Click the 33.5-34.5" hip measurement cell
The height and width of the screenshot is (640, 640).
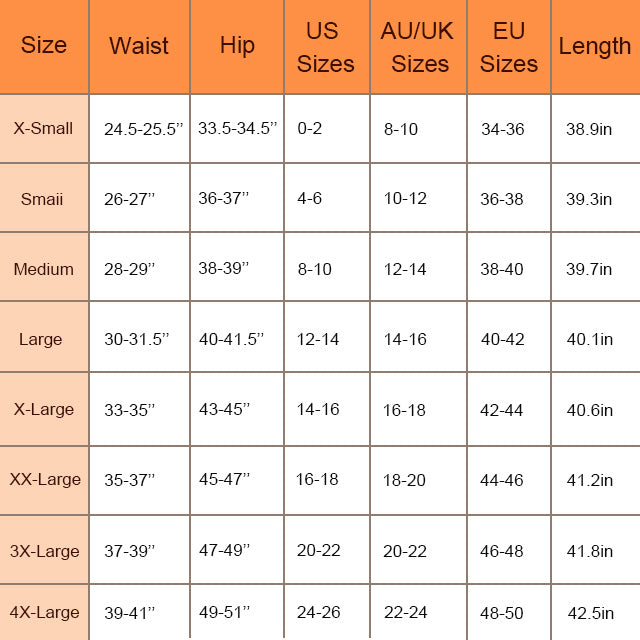coord(237,129)
